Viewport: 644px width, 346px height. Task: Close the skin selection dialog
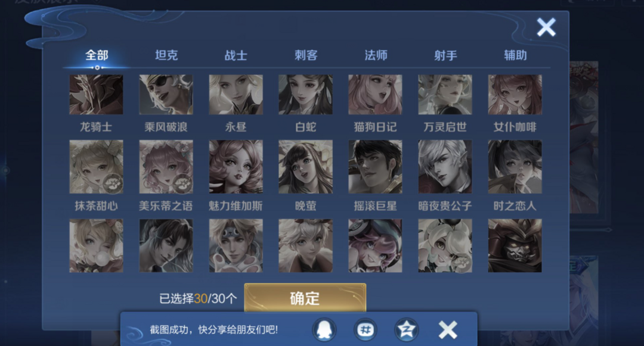pos(546,27)
